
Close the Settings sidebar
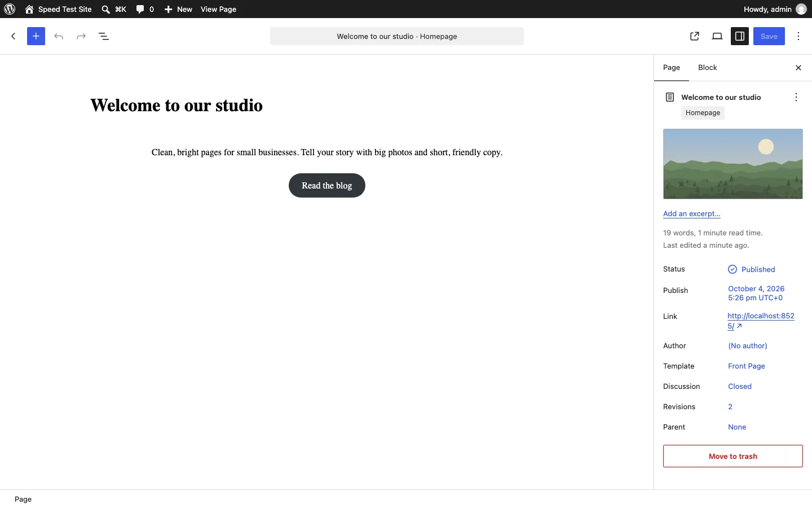[x=798, y=68]
